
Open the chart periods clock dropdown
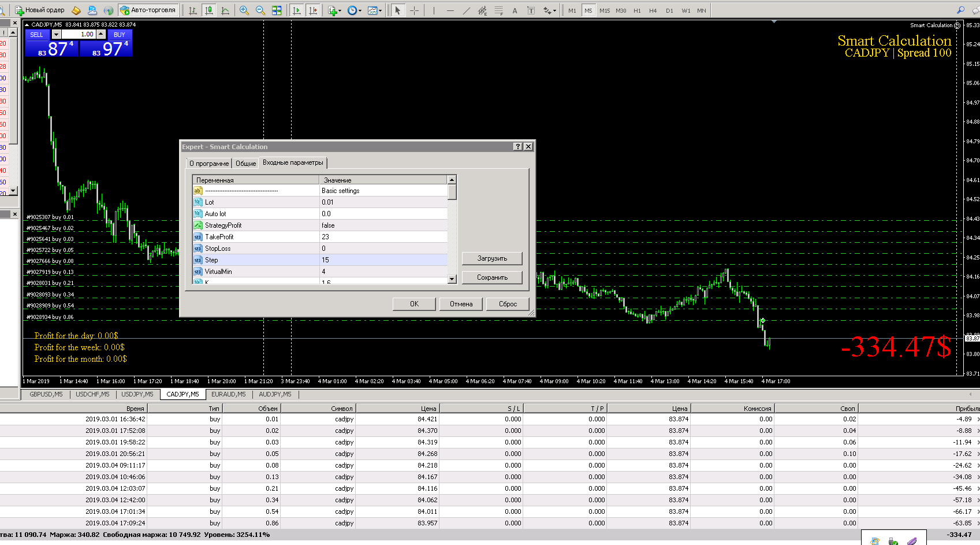point(354,10)
